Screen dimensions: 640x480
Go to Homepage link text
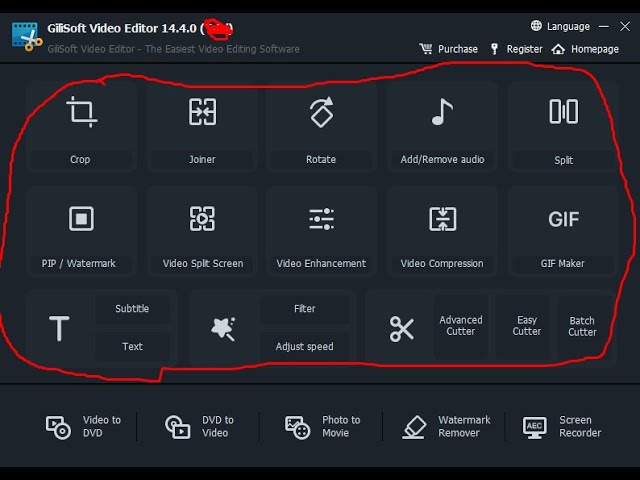click(595, 49)
